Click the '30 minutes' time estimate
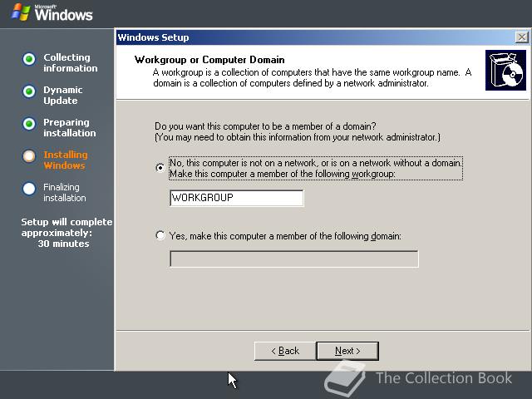Image resolution: width=532 pixels, height=399 pixels. click(63, 244)
